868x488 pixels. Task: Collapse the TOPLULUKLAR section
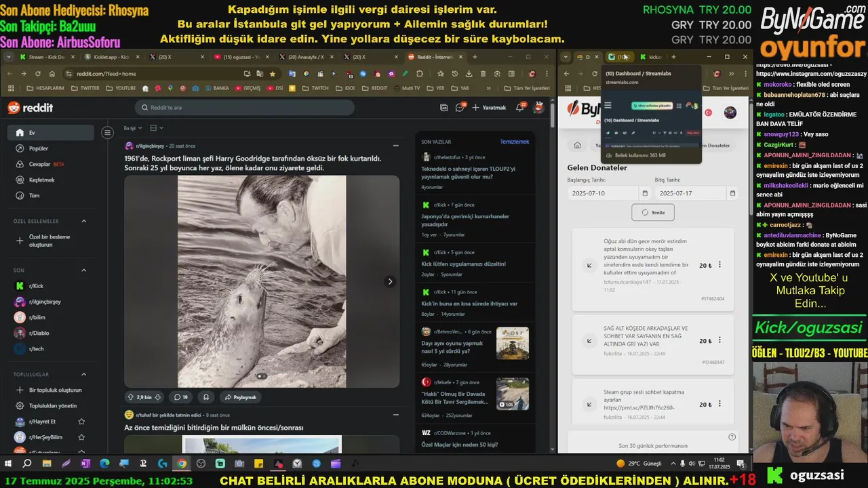point(84,374)
